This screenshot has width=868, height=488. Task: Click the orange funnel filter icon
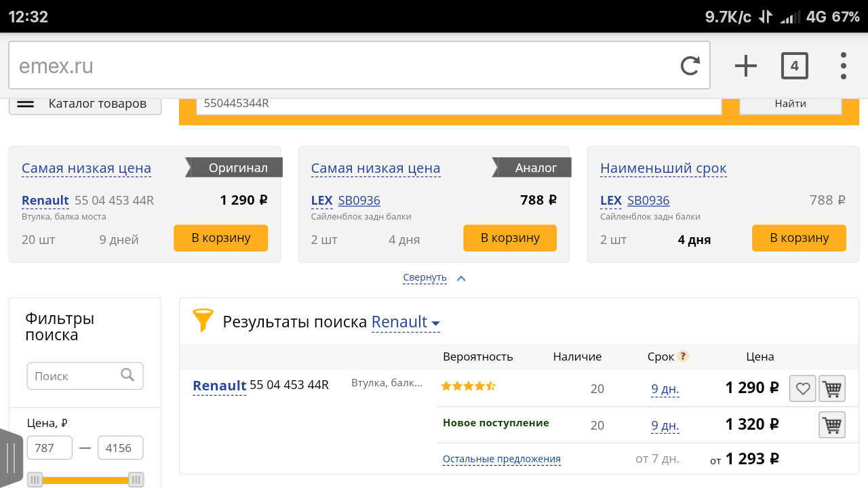point(203,320)
